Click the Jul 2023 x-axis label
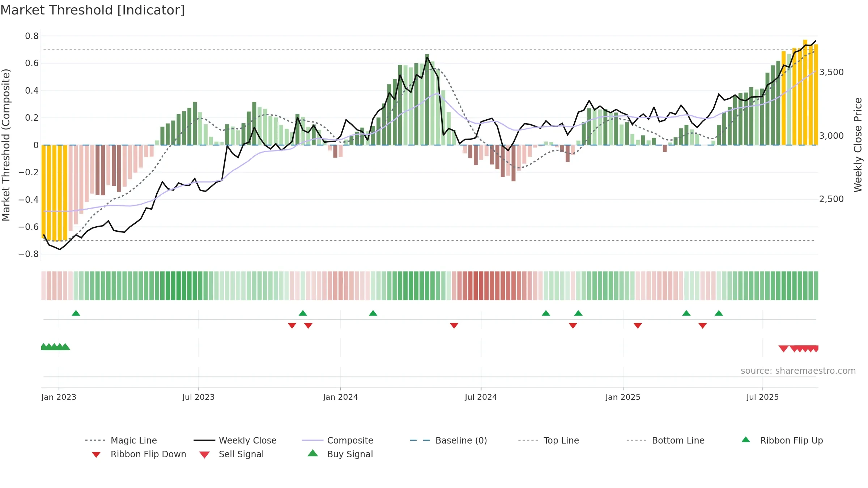The image size is (868, 488). click(199, 397)
